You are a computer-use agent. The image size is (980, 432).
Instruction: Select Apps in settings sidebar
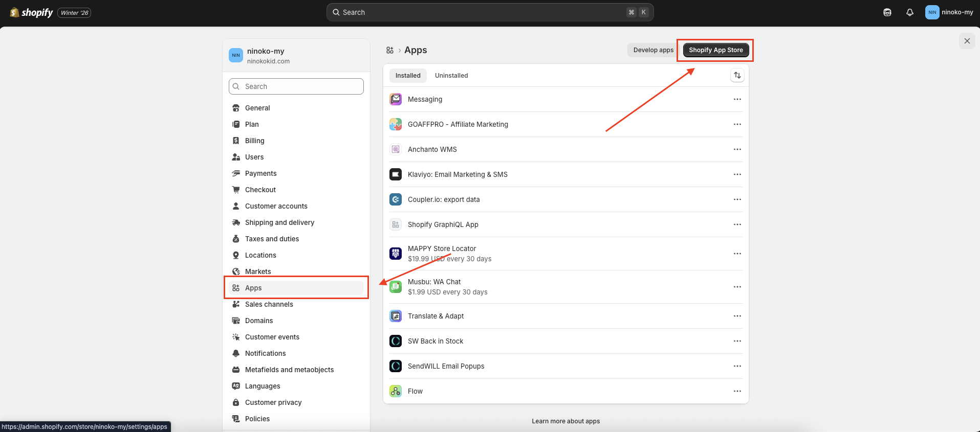(296, 288)
